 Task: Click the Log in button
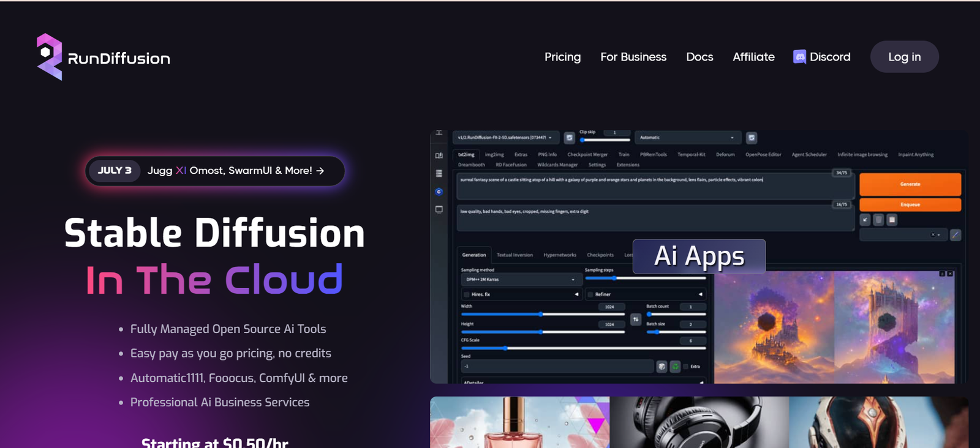click(x=904, y=57)
